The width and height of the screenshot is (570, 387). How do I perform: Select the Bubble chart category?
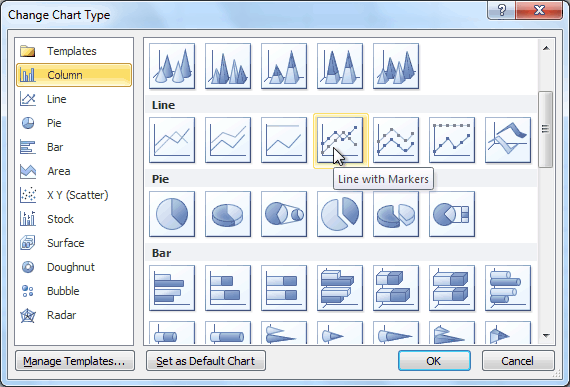(74, 291)
